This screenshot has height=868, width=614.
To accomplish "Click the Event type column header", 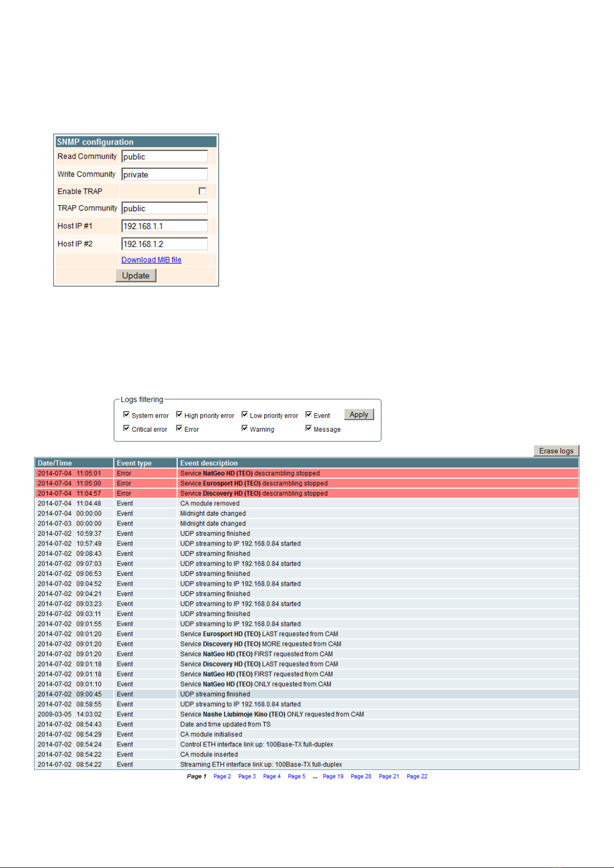I will 145,463.
